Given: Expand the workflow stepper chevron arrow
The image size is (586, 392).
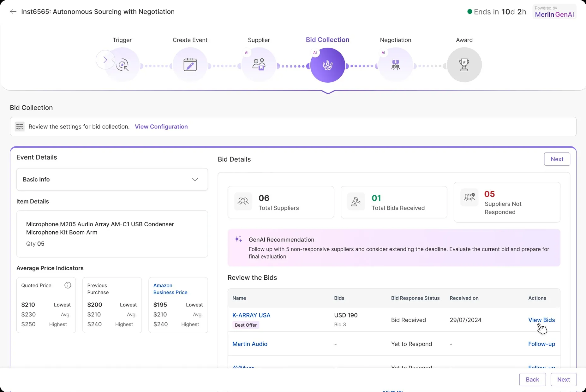Looking at the screenshot, I should tap(105, 60).
